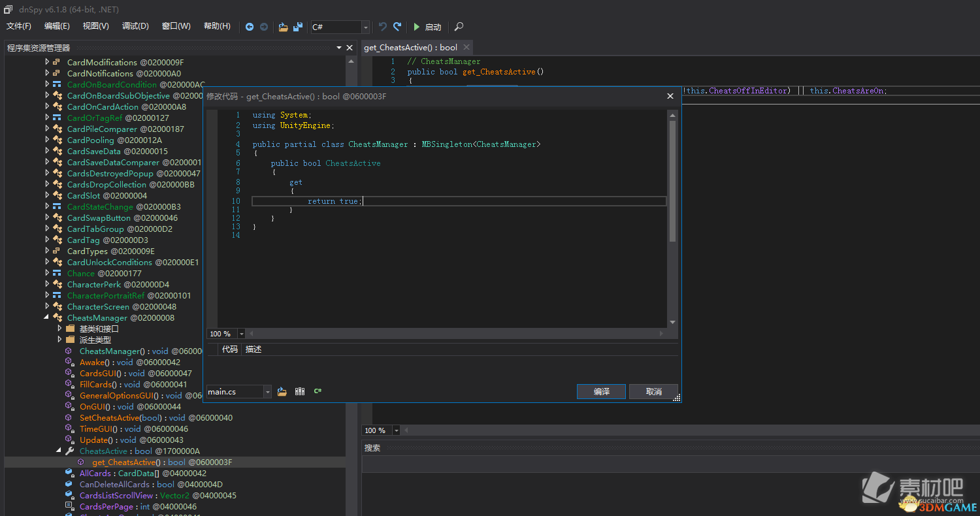The image size is (980, 516).
Task: Expand the CardTag @020000D3 node
Action: [47, 240]
